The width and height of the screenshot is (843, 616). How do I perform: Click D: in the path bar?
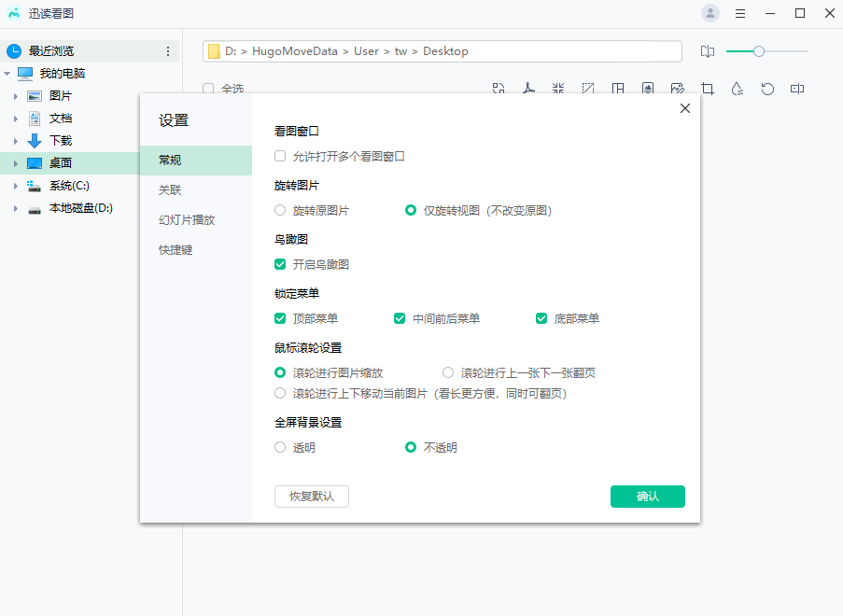click(x=231, y=51)
